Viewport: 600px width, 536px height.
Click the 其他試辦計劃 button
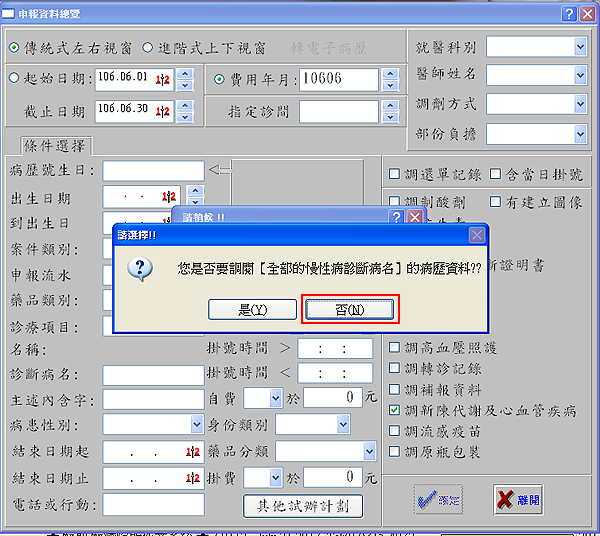tap(302, 506)
